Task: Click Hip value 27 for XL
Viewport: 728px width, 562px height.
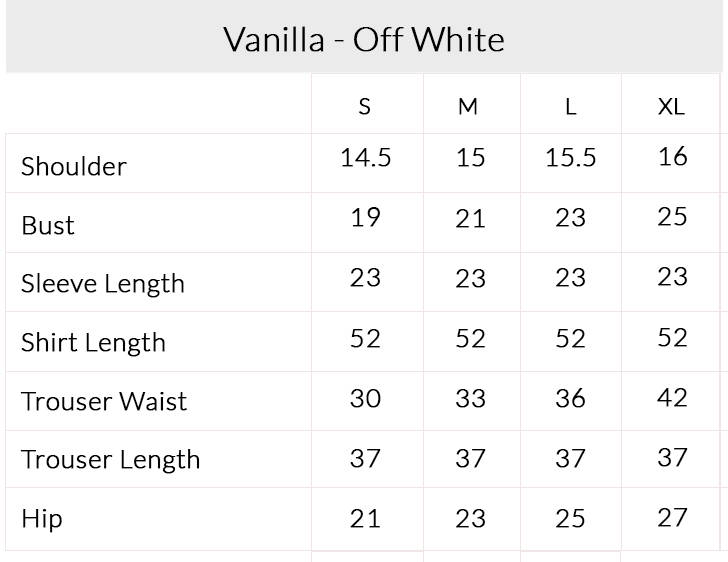Action: pos(672,517)
